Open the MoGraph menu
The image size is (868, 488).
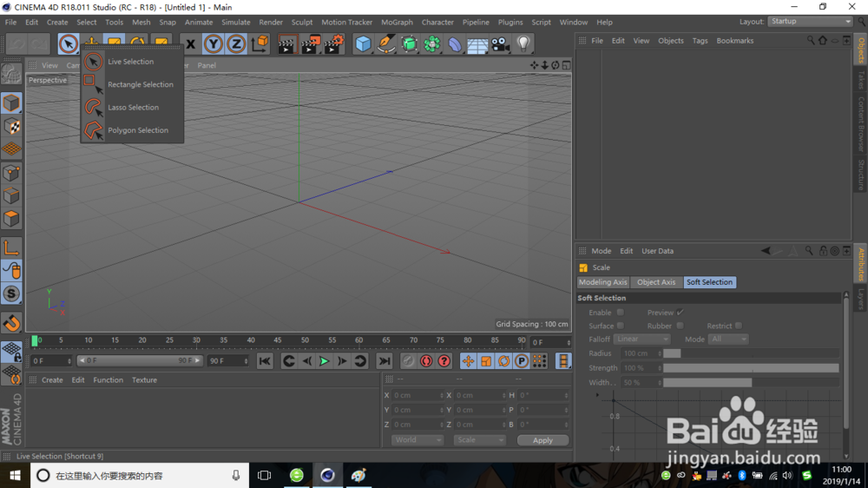coord(397,23)
